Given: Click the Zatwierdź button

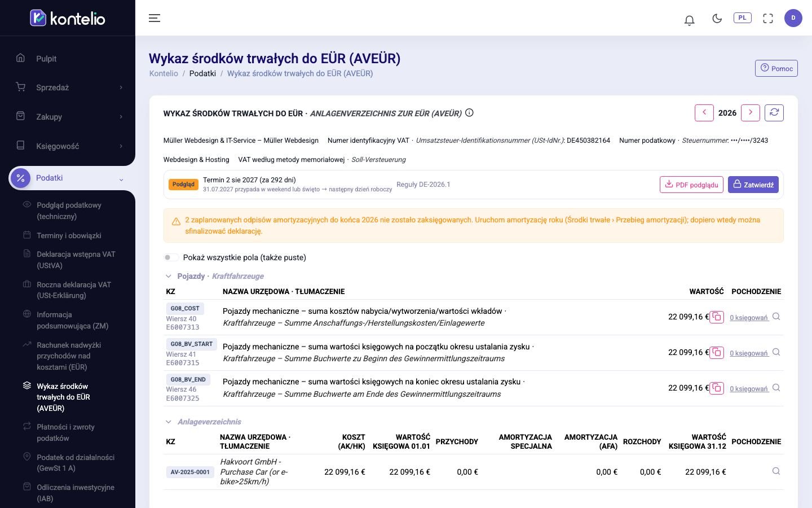Looking at the screenshot, I should (753, 185).
